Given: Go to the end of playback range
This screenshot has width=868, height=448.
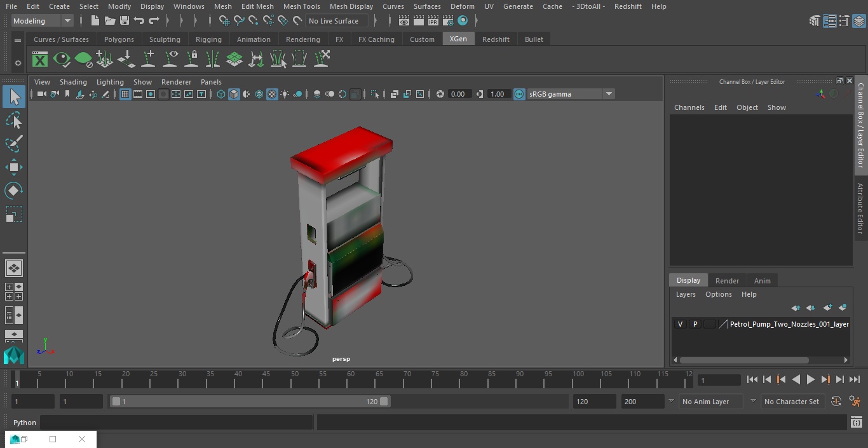Looking at the screenshot, I should coord(854,379).
